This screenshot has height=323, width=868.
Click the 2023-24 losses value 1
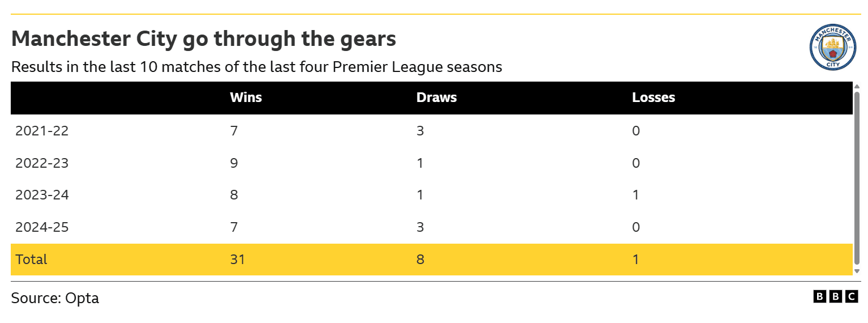click(x=635, y=195)
